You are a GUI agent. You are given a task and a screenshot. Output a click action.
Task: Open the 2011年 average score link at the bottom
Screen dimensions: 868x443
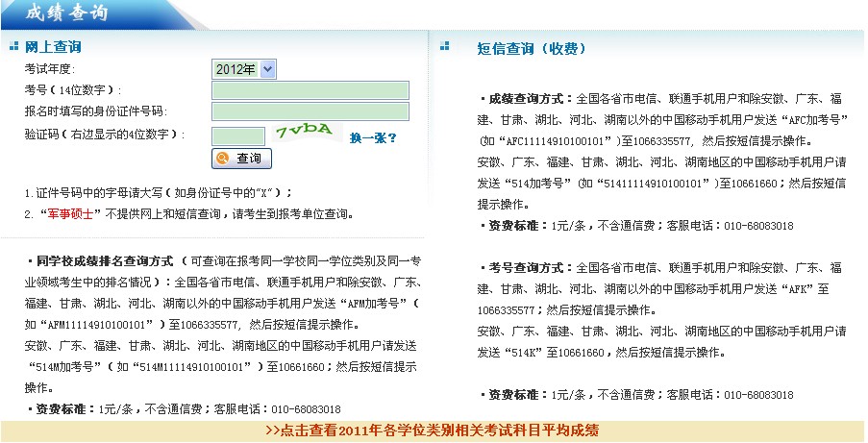point(432,431)
